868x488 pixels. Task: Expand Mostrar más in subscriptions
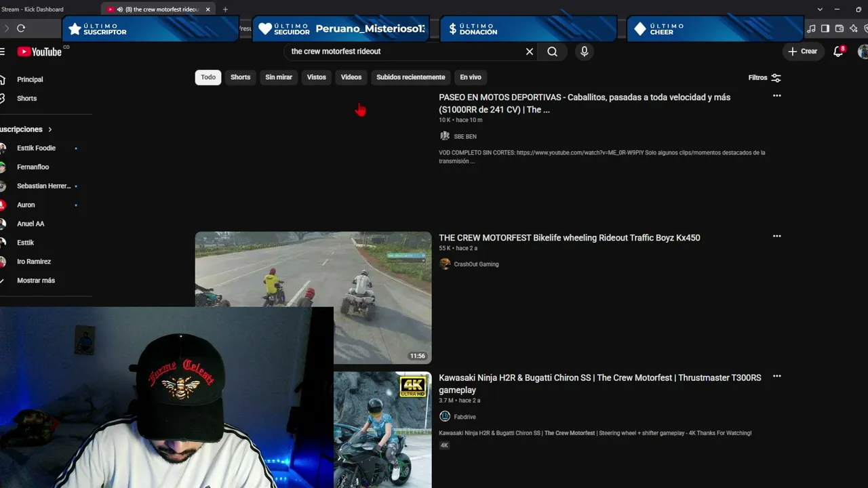pyautogui.click(x=36, y=281)
